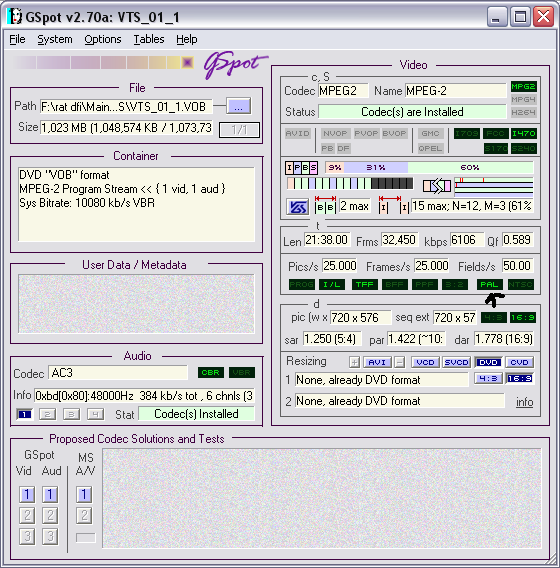Click the info link in Resizing
Viewport: 560px width, 568px height.
525,402
